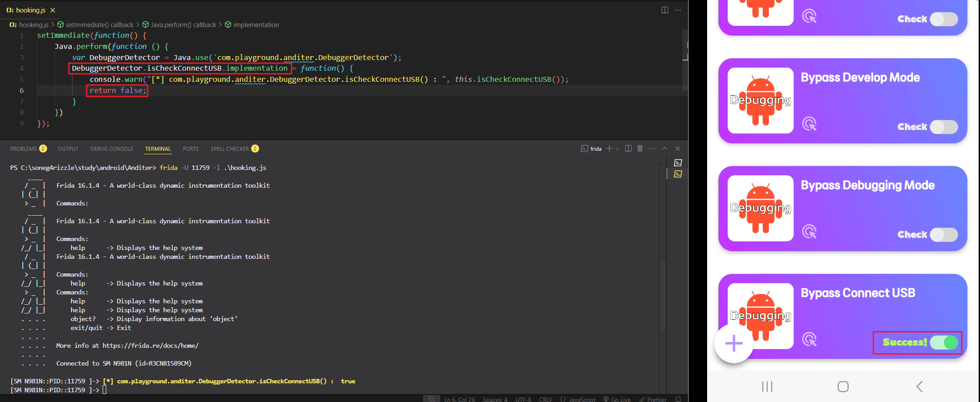
Task: Click the Bypass Debugging Mode card title
Action: [868, 185]
